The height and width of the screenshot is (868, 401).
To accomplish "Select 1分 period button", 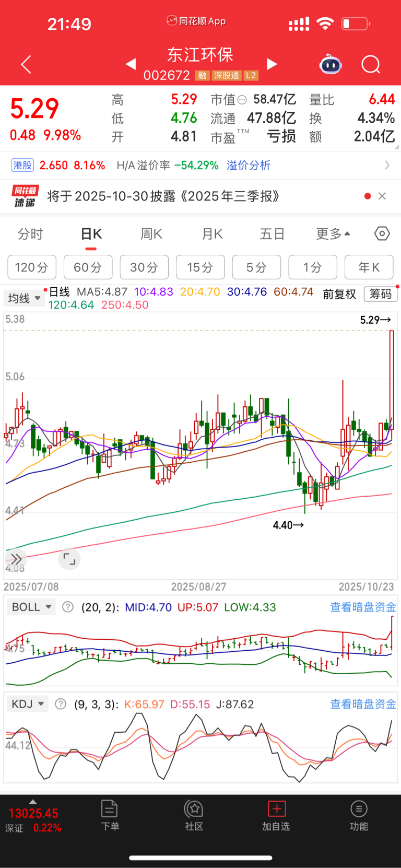I will pyautogui.click(x=313, y=267).
